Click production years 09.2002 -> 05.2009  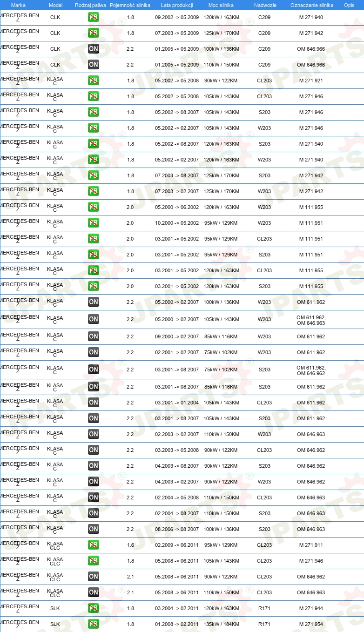(x=177, y=17)
